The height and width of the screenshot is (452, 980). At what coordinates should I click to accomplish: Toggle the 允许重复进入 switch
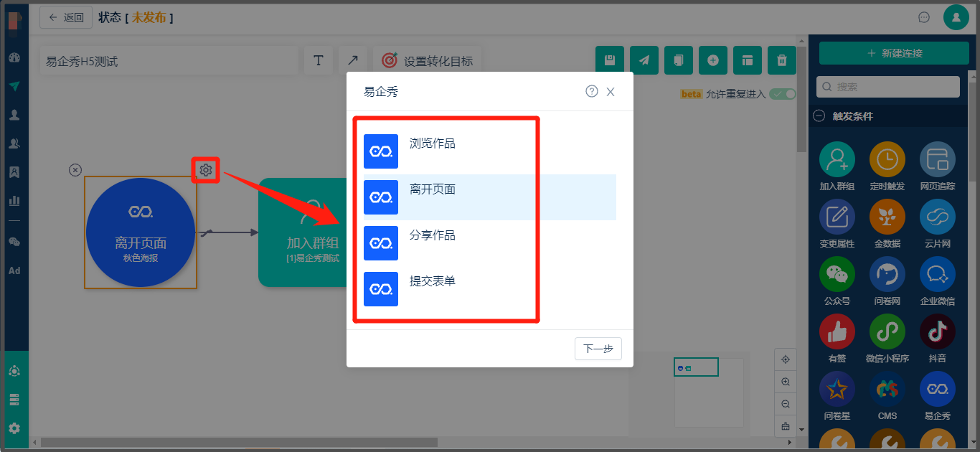[783, 94]
